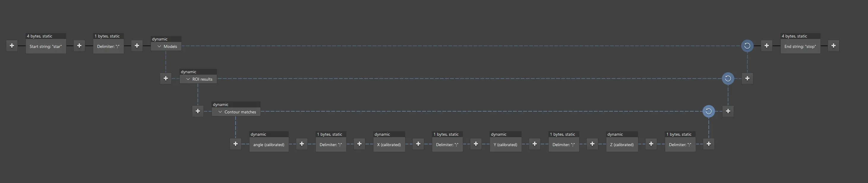This screenshot has height=183, width=868.
Task: Click plus between Start string and first Delimiter
Action: [79, 46]
